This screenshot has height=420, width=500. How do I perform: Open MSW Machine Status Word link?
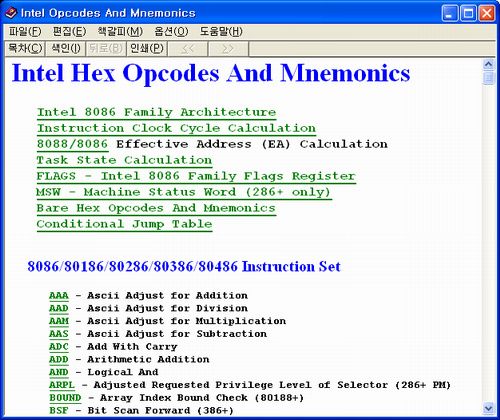click(184, 192)
